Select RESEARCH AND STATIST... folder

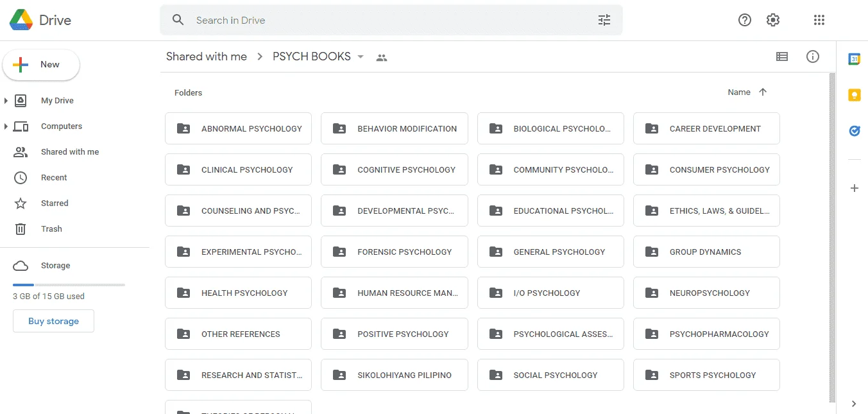point(238,375)
